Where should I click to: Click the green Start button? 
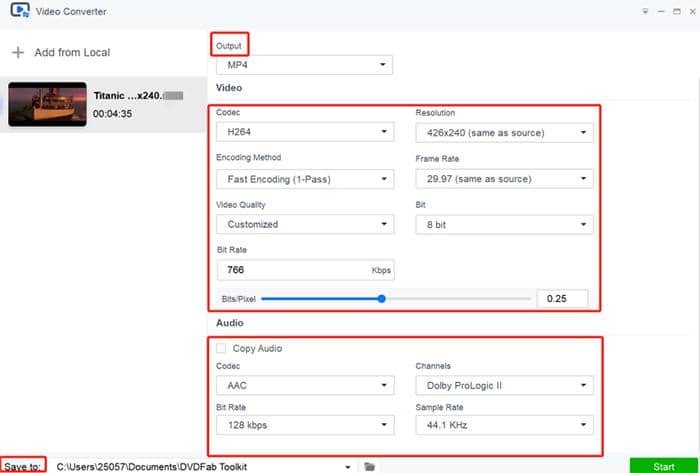coord(664,465)
